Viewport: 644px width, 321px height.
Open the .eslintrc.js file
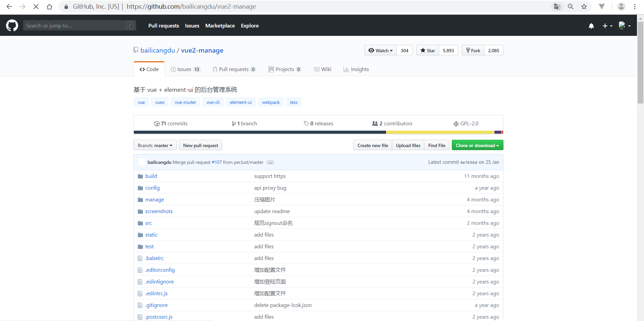click(156, 294)
